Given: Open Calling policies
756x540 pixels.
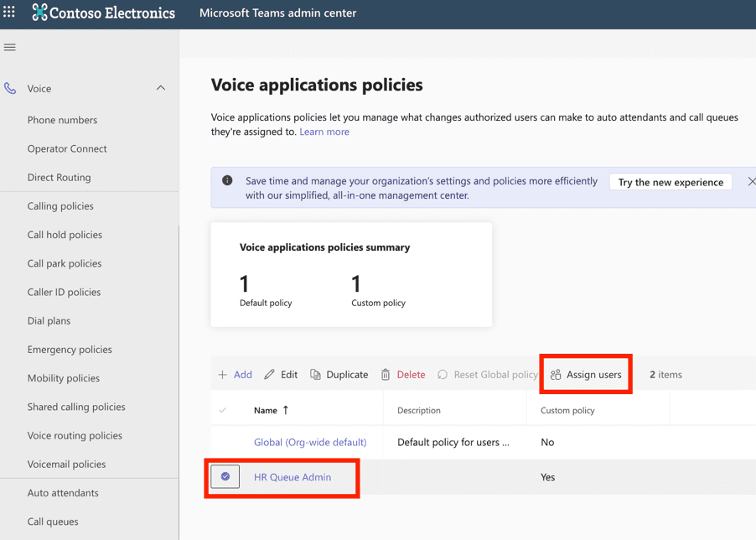Looking at the screenshot, I should pyautogui.click(x=60, y=206).
